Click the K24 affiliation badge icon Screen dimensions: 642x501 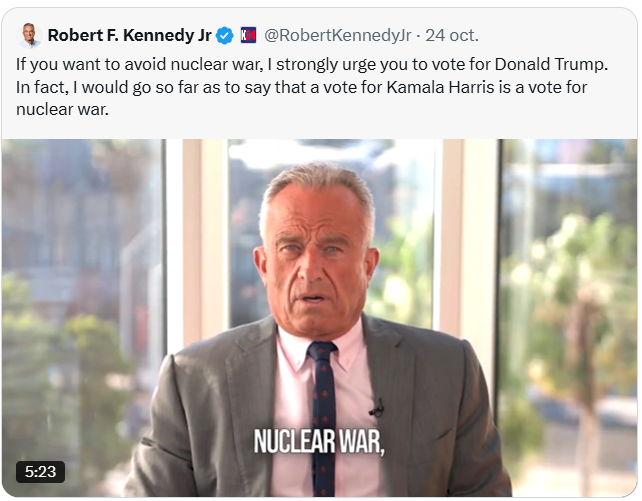[248, 35]
